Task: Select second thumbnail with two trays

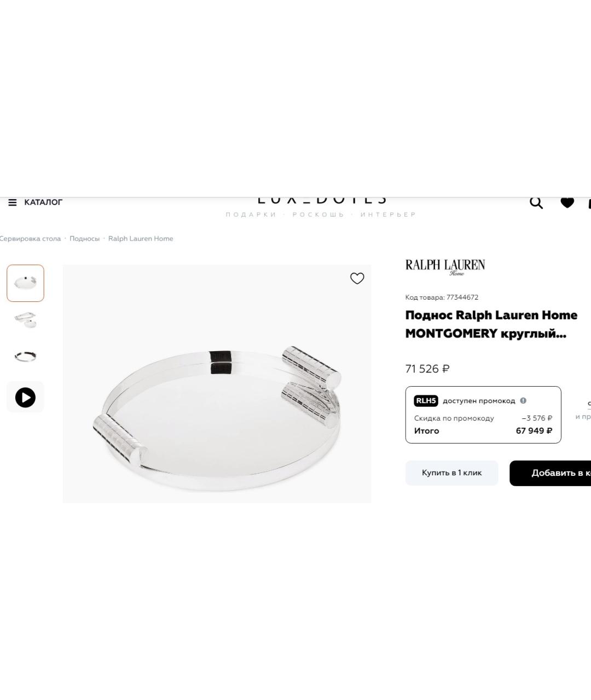Action: tap(25, 320)
